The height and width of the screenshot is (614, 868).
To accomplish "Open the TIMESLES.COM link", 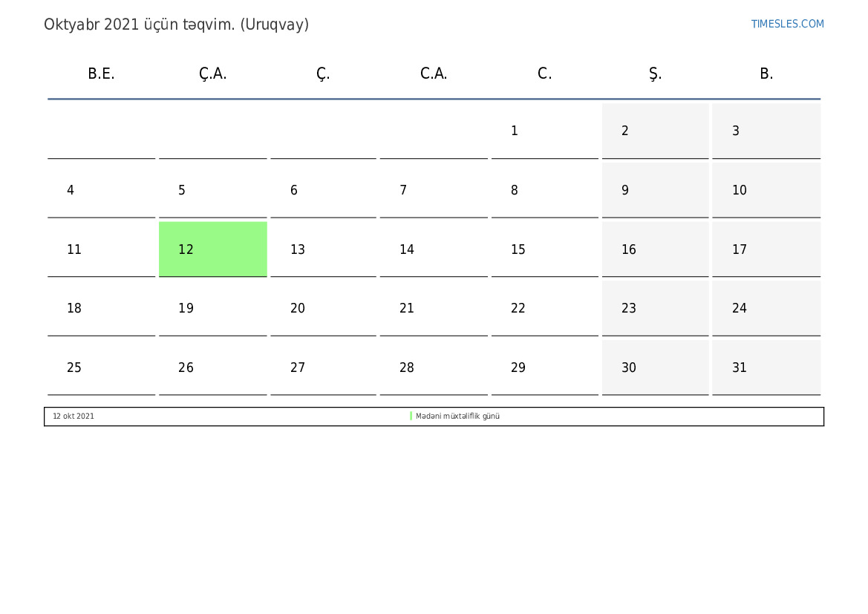I will pos(787,24).
